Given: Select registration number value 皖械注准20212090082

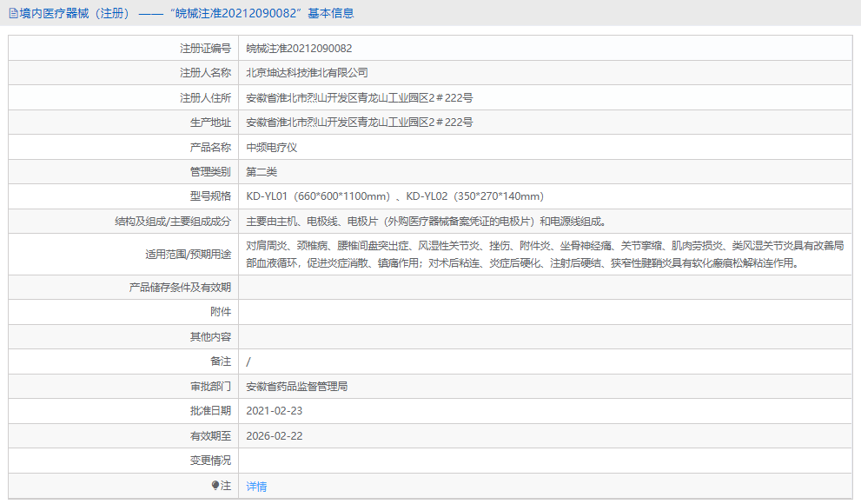Looking at the screenshot, I should click(299, 49).
